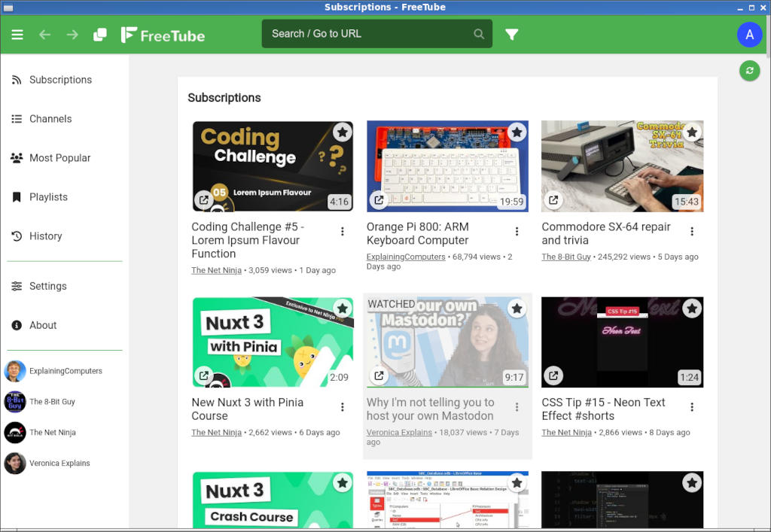Favorite the LibreOffice Base video star

click(x=517, y=483)
